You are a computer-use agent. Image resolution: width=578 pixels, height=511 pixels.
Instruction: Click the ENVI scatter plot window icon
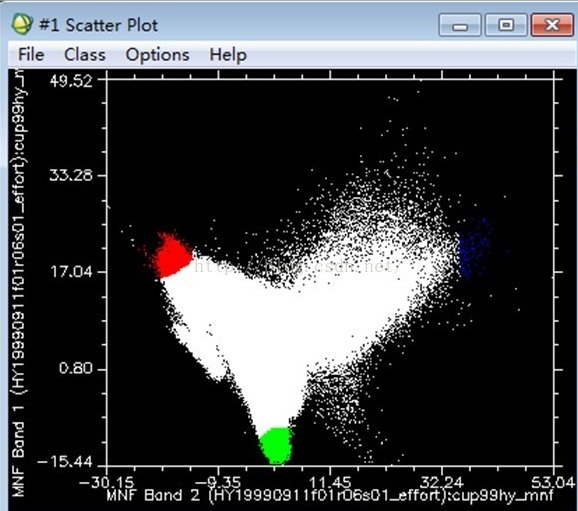click(22, 24)
